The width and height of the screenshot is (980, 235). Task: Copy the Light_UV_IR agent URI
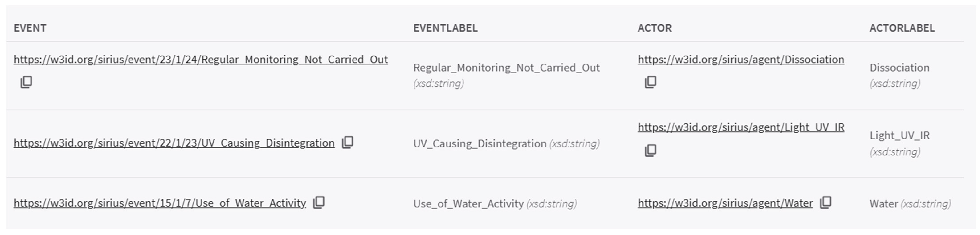651,150
